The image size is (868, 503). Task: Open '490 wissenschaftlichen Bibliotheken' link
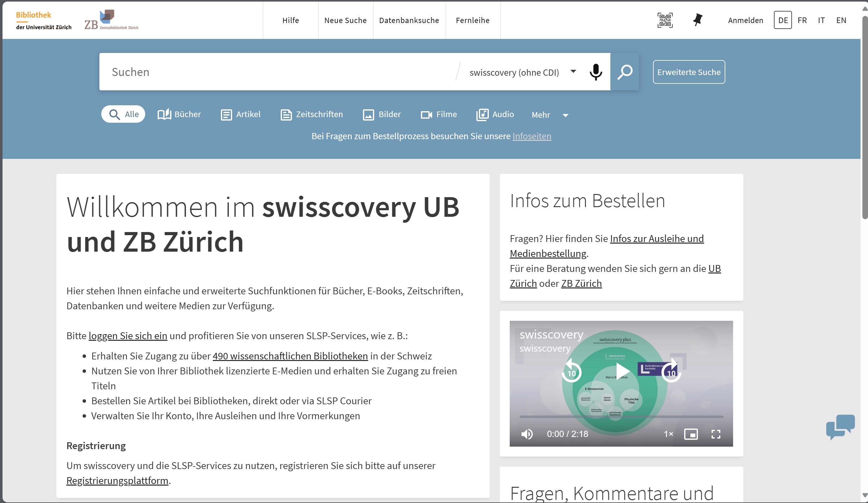point(290,356)
